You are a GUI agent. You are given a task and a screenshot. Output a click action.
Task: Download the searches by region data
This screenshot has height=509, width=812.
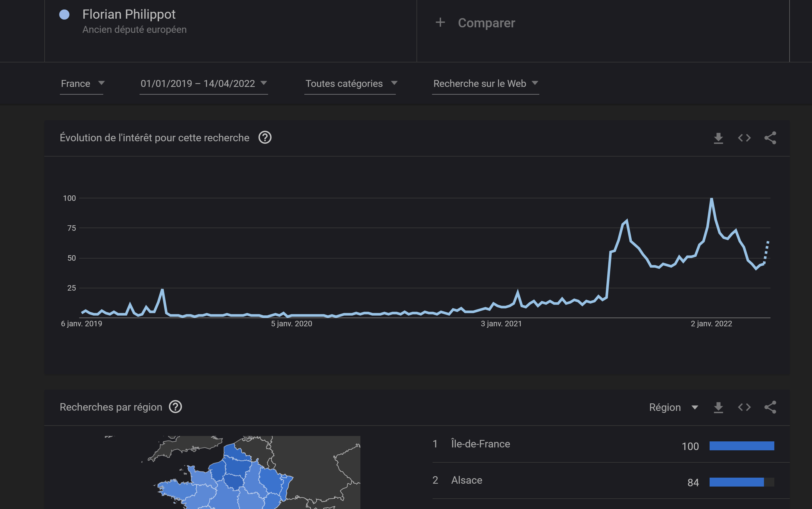[718, 407]
